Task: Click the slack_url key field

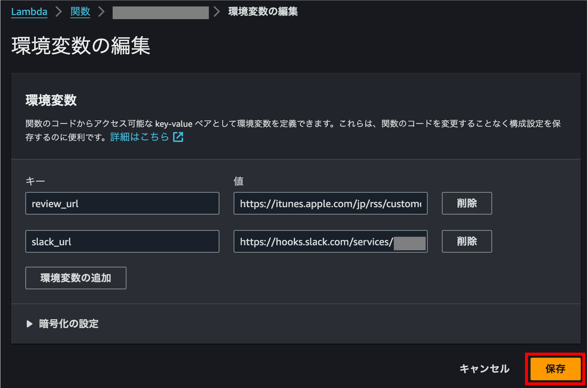Action: (x=122, y=242)
